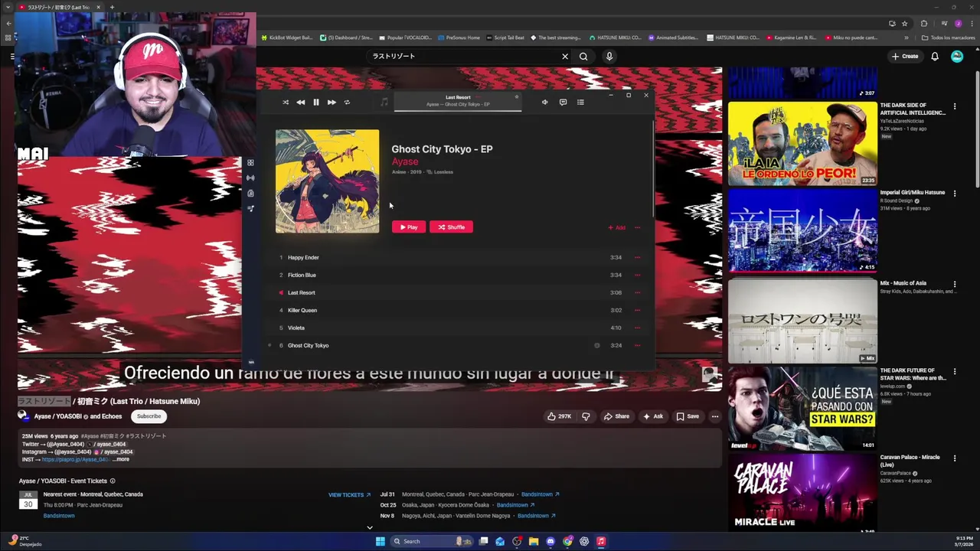Open YouTube notifications bell
The width and height of the screenshot is (980, 551).
point(935,57)
